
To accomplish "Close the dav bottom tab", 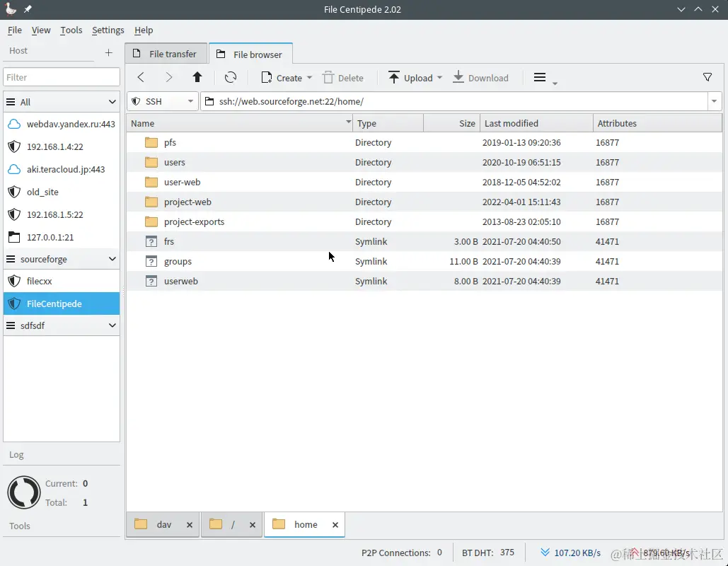I will [x=190, y=525].
